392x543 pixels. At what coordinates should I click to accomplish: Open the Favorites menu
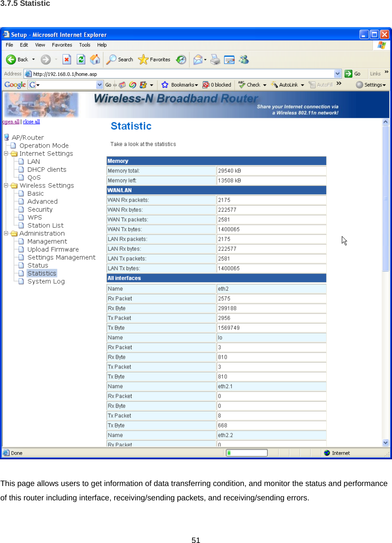point(62,45)
